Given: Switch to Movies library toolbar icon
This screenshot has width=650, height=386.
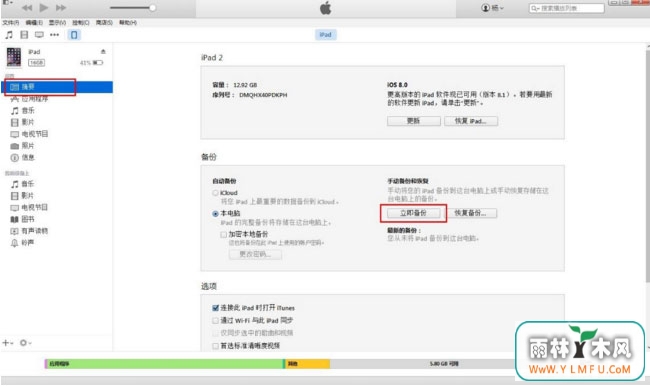Looking at the screenshot, I should pos(24,35).
